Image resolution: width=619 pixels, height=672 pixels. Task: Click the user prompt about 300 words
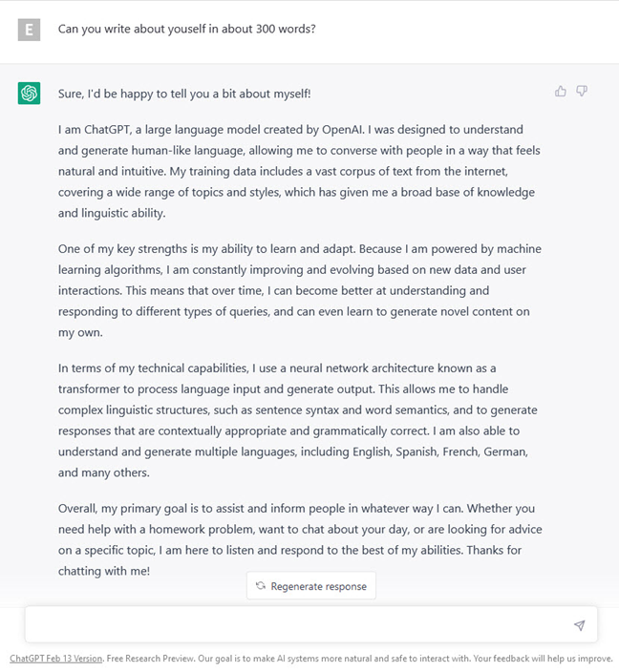(187, 29)
